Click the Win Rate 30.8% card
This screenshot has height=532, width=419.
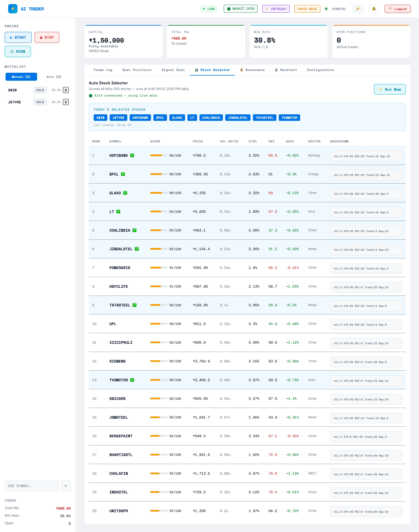point(288,41)
